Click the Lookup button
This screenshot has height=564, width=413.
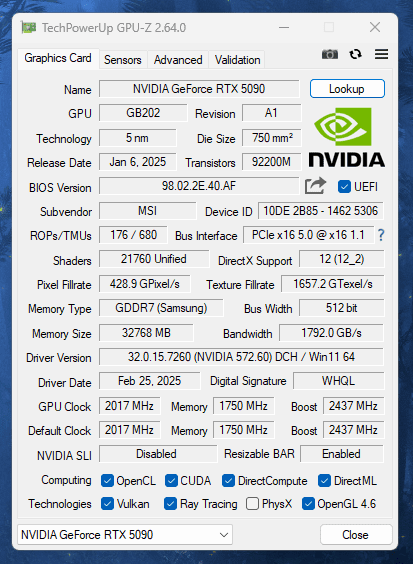click(347, 88)
